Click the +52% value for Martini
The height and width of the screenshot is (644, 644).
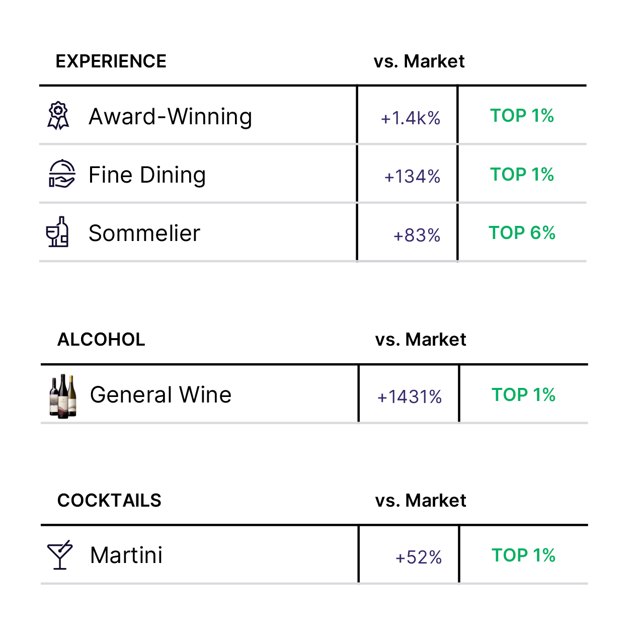coord(418,557)
